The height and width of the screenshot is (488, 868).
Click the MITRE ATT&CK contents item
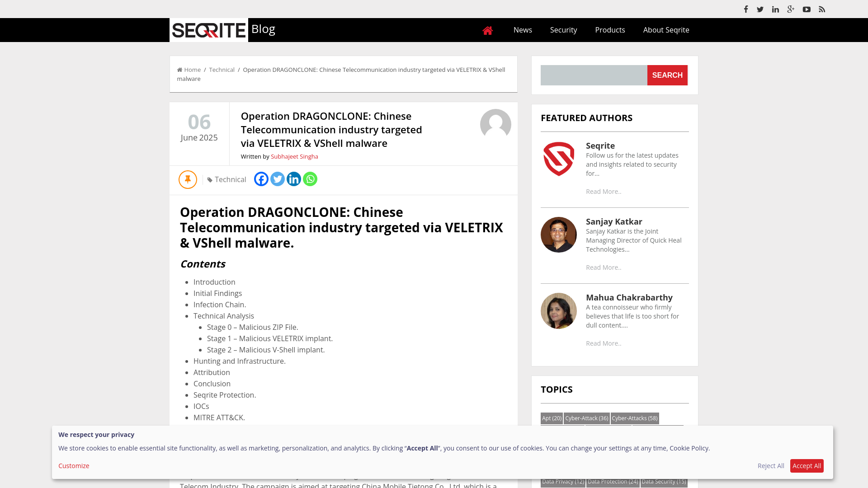(x=219, y=418)
